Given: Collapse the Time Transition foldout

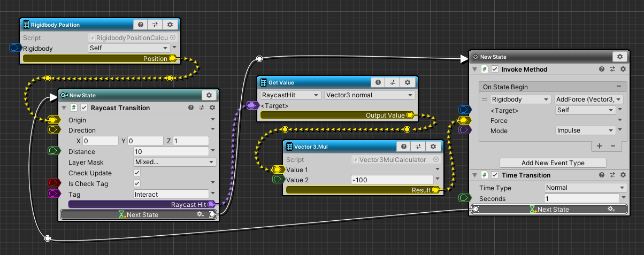Looking at the screenshot, I should tap(475, 175).
